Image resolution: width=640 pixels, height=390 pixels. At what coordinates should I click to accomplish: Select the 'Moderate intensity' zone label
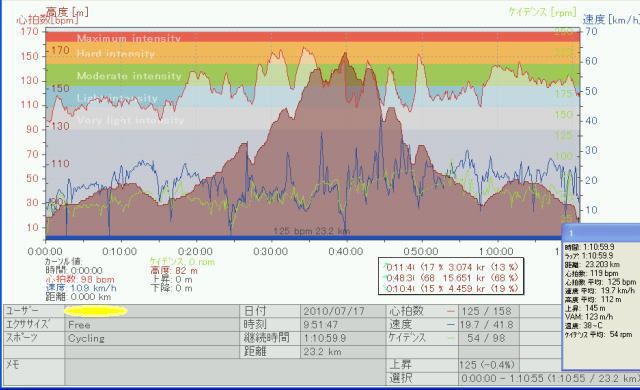point(129,76)
